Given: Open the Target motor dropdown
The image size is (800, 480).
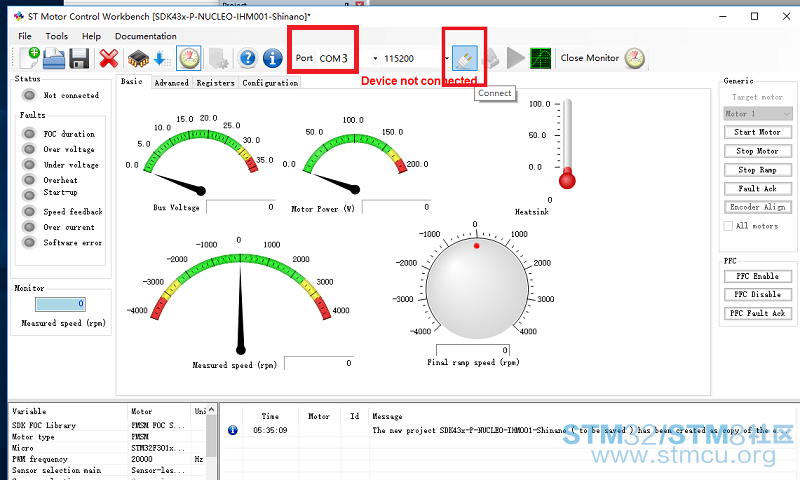Looking at the screenshot, I should point(758,114).
